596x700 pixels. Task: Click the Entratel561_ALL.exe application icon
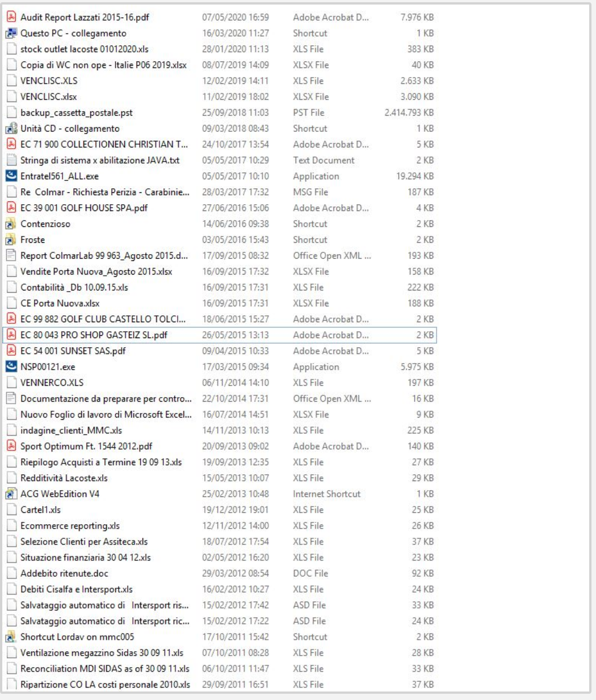(x=11, y=176)
